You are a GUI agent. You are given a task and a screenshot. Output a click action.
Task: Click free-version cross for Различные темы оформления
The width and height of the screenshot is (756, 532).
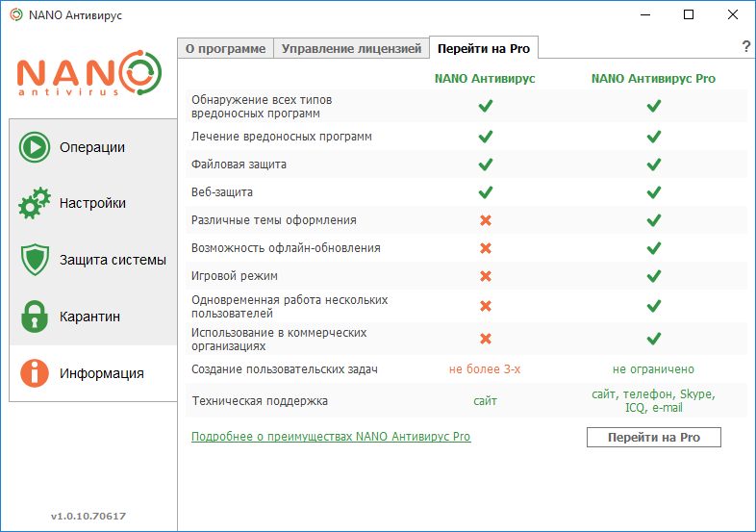point(486,220)
